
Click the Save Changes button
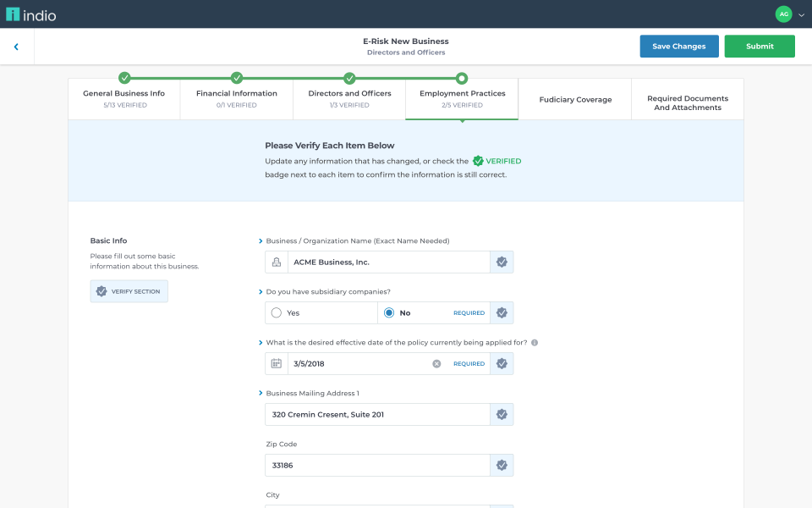(679, 47)
